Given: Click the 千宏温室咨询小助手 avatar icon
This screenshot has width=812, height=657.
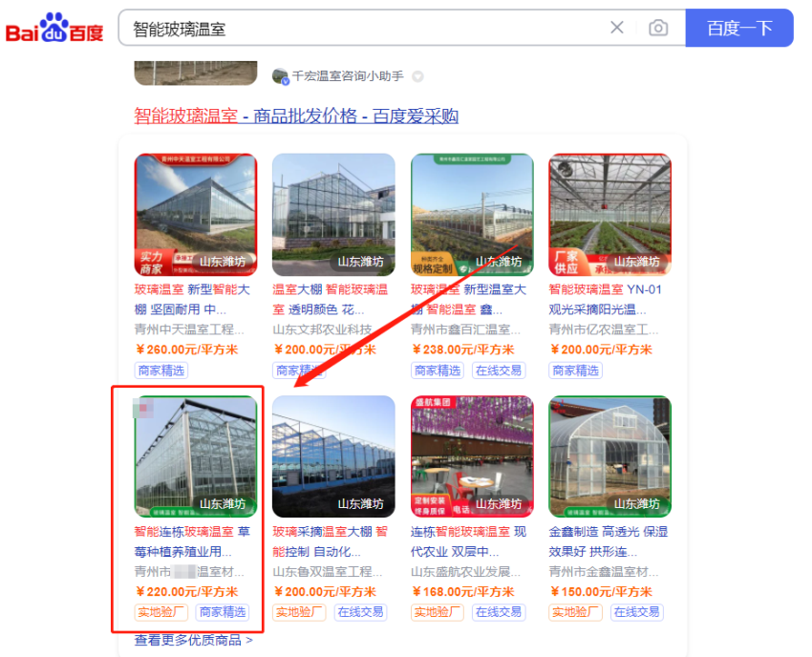Looking at the screenshot, I should pyautogui.click(x=280, y=76).
